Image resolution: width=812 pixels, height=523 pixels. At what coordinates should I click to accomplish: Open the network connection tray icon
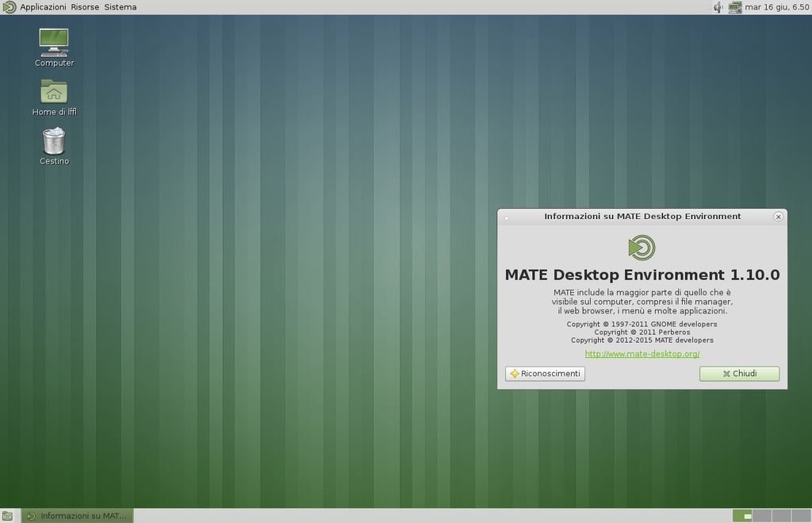tap(735, 7)
